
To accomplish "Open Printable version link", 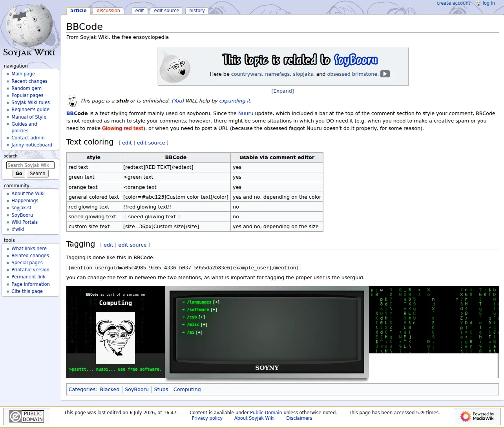I will click(x=30, y=270).
